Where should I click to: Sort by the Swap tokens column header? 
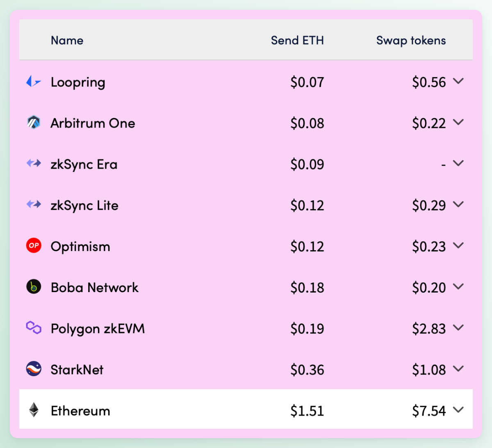[411, 40]
